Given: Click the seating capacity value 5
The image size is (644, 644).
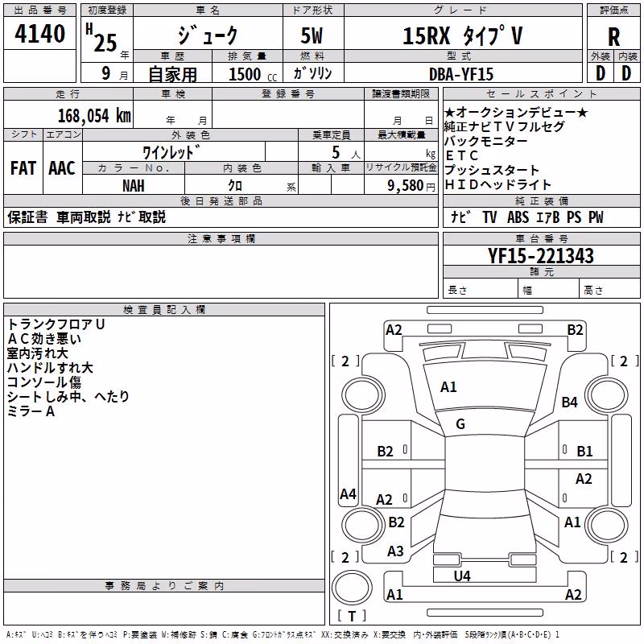Looking at the screenshot, I should (336, 152).
